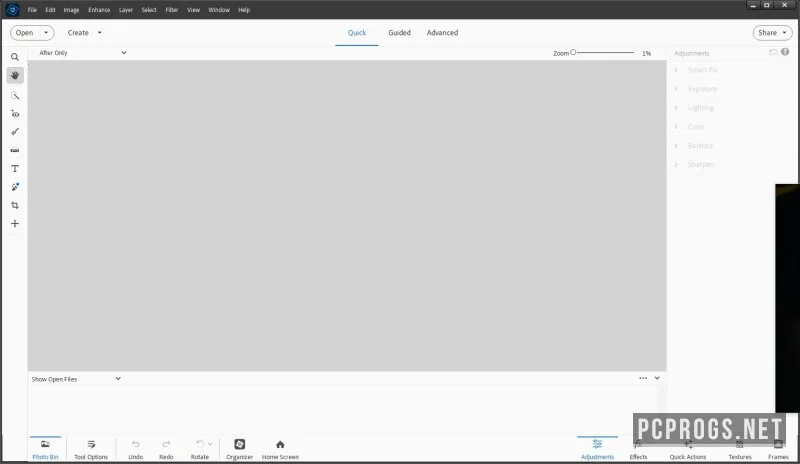Image resolution: width=800 pixels, height=464 pixels.
Task: Open the View menu
Action: pos(193,10)
